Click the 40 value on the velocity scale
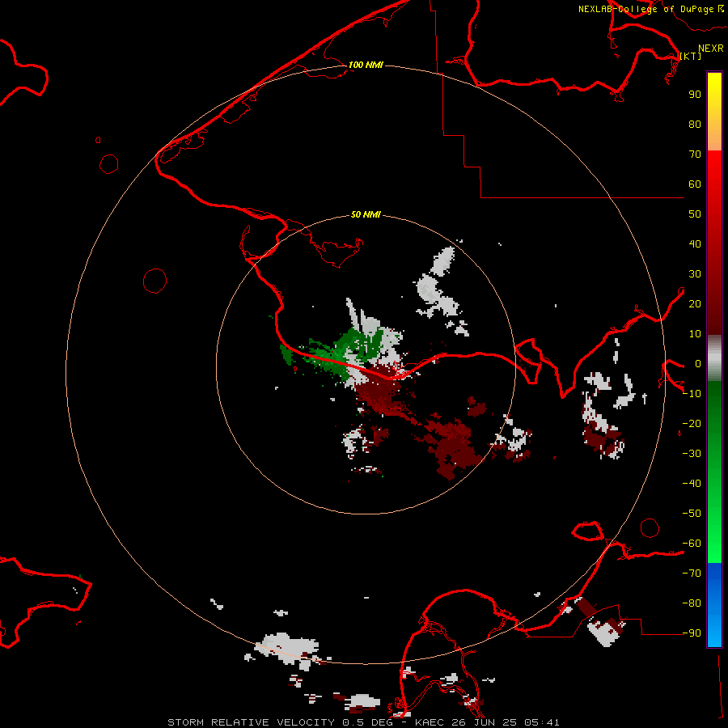The image size is (728, 728). [x=695, y=243]
